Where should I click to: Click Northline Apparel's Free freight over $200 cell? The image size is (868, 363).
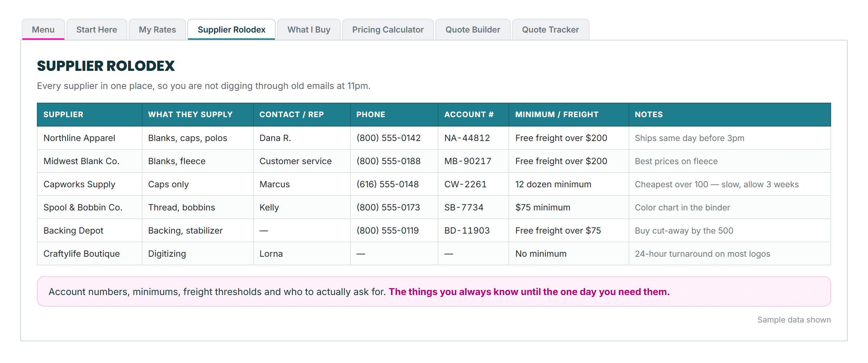pos(569,138)
